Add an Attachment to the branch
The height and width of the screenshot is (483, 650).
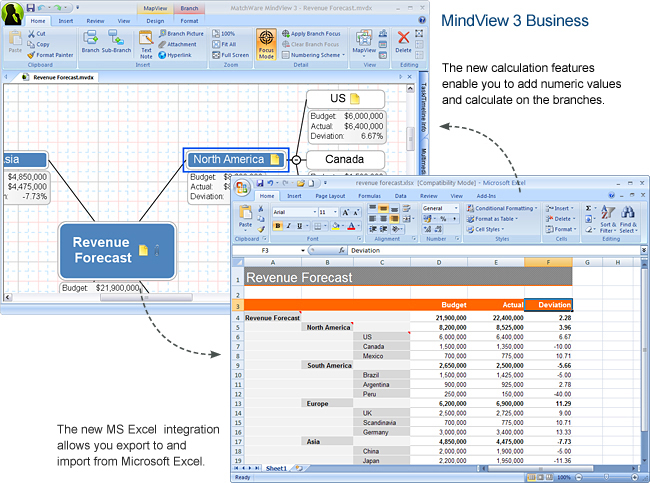click(177, 44)
